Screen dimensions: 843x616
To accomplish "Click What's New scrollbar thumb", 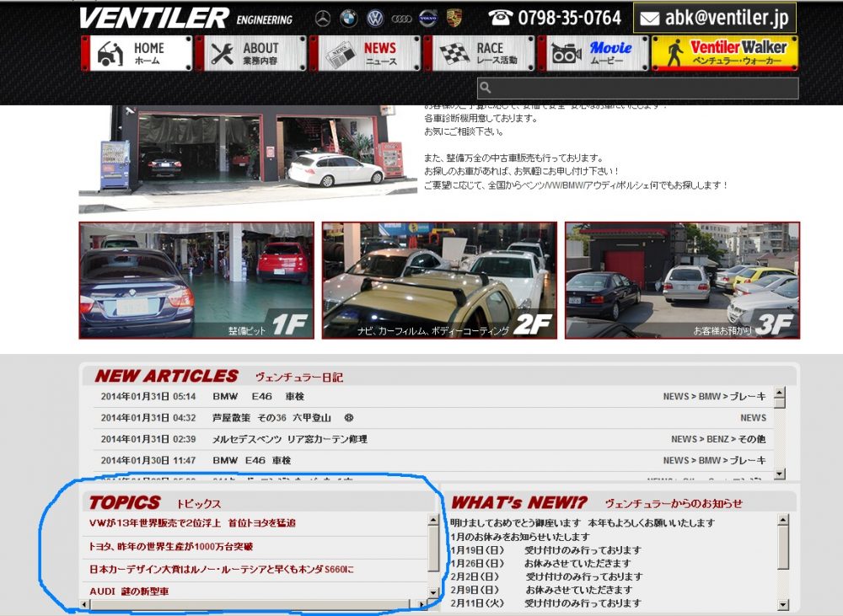I will (x=783, y=547).
